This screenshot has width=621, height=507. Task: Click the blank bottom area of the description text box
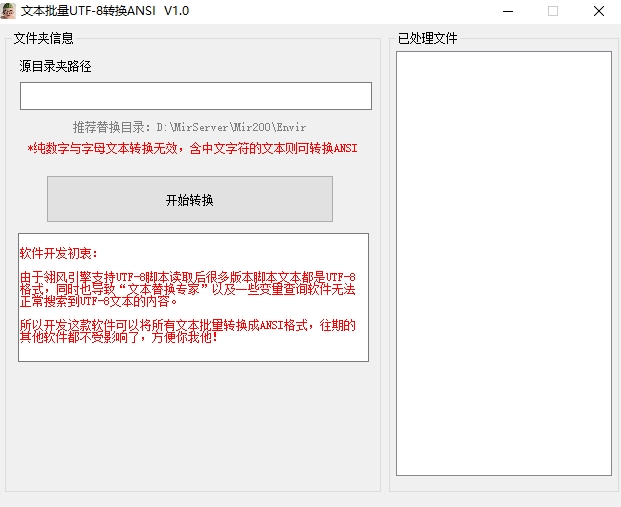pyautogui.click(x=193, y=353)
